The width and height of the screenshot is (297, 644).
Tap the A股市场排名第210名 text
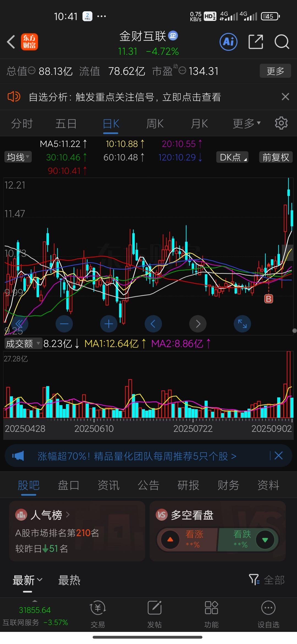pos(57,533)
